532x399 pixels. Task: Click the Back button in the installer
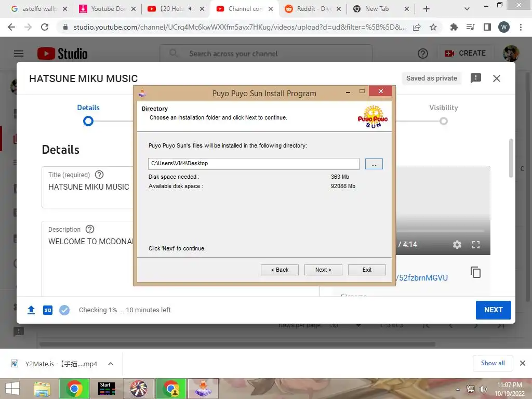(280, 270)
